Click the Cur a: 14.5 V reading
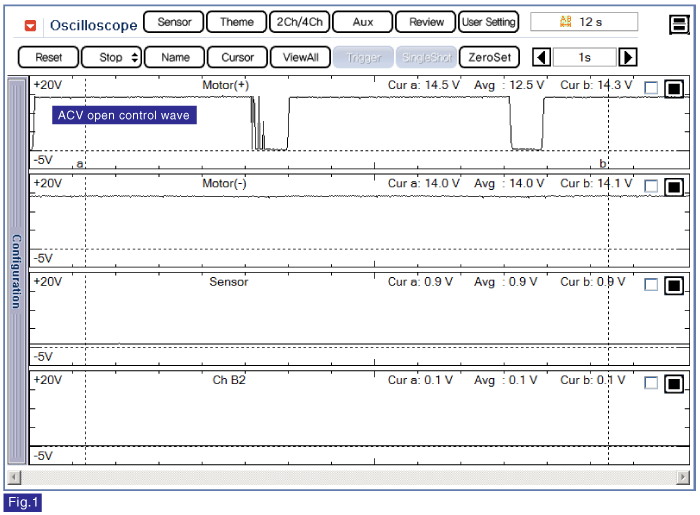Viewport: 700px width, 515px height. coord(424,85)
